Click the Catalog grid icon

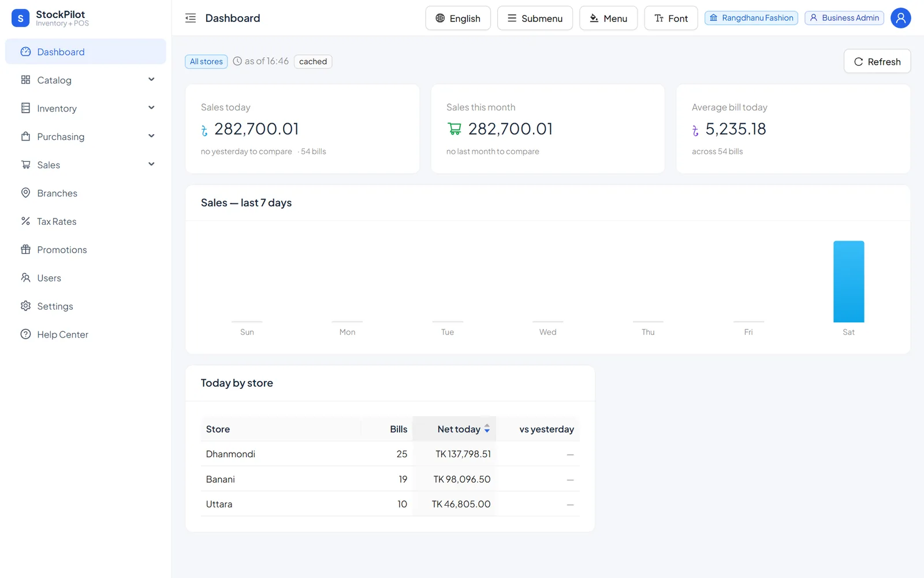pyautogui.click(x=25, y=80)
